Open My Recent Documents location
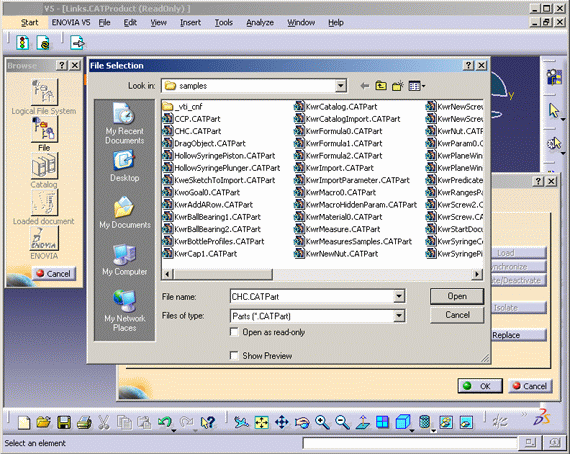 [124, 123]
